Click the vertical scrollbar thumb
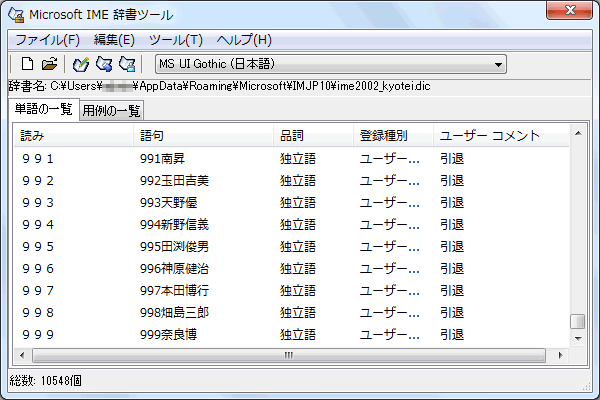This screenshot has height=400, width=600. tap(577, 322)
